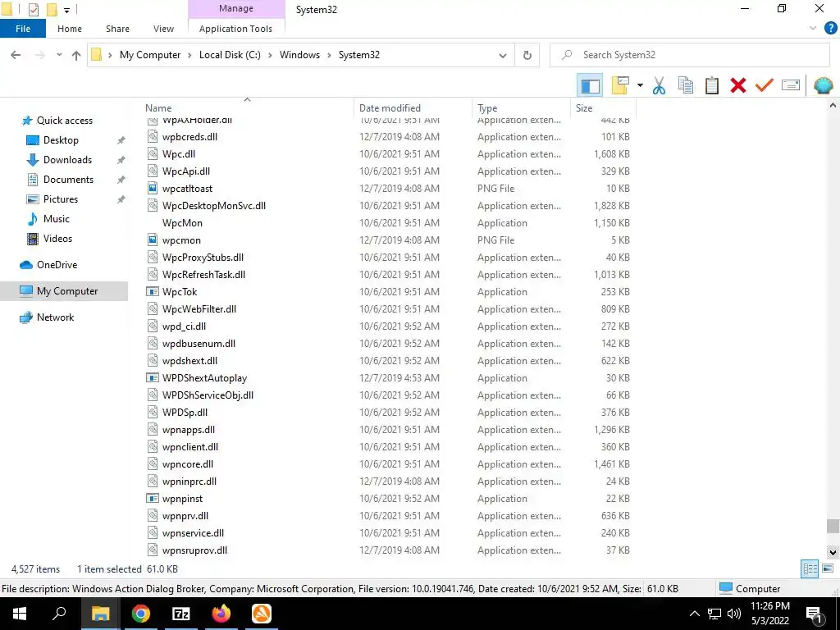
Task: Click Windows in the address breadcrumb
Action: tap(299, 55)
